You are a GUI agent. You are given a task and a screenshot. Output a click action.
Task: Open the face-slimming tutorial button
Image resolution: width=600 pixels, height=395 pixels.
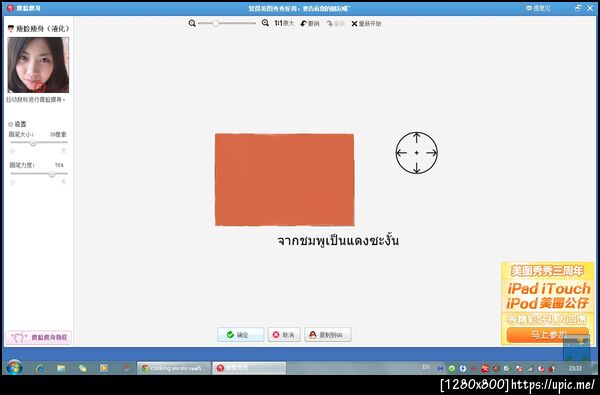[x=38, y=337]
